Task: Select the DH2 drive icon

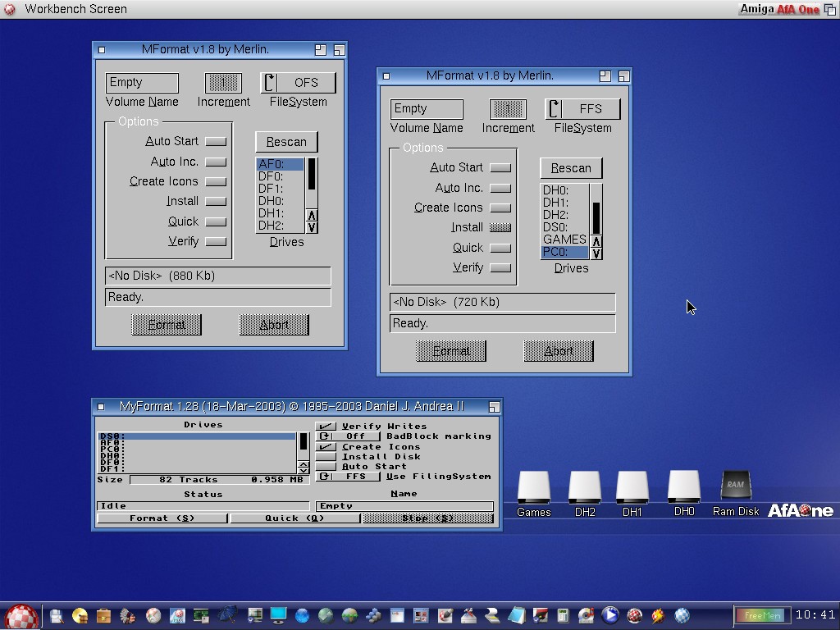Action: click(585, 489)
